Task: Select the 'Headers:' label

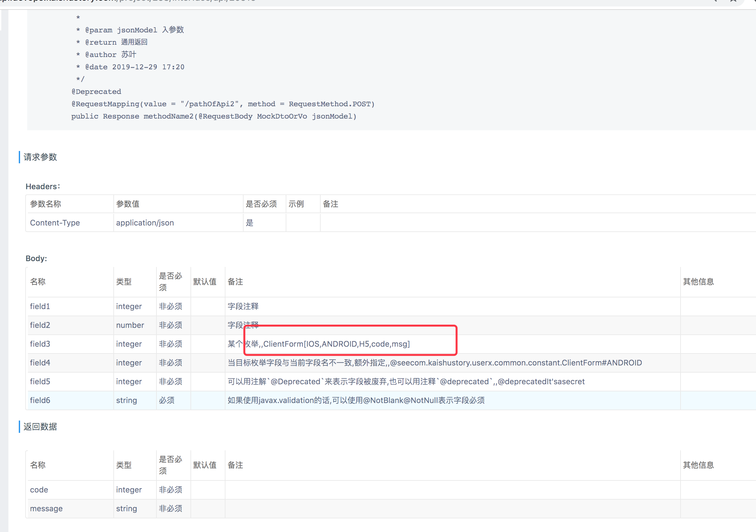Action: (x=43, y=186)
